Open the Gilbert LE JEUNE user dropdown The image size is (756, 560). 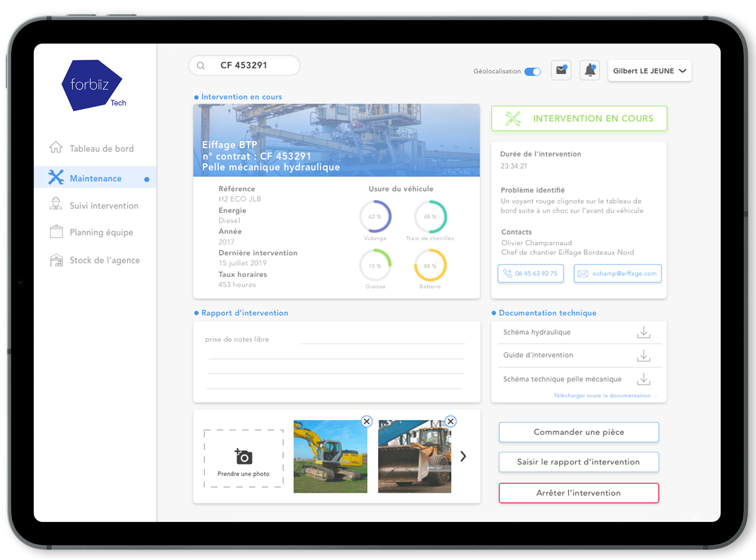[650, 71]
